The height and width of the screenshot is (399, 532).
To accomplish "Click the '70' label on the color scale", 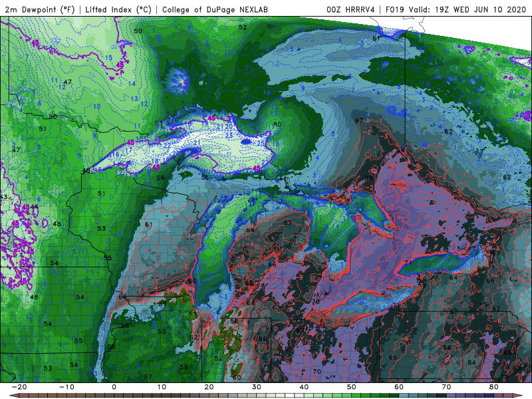I will coord(446,387).
